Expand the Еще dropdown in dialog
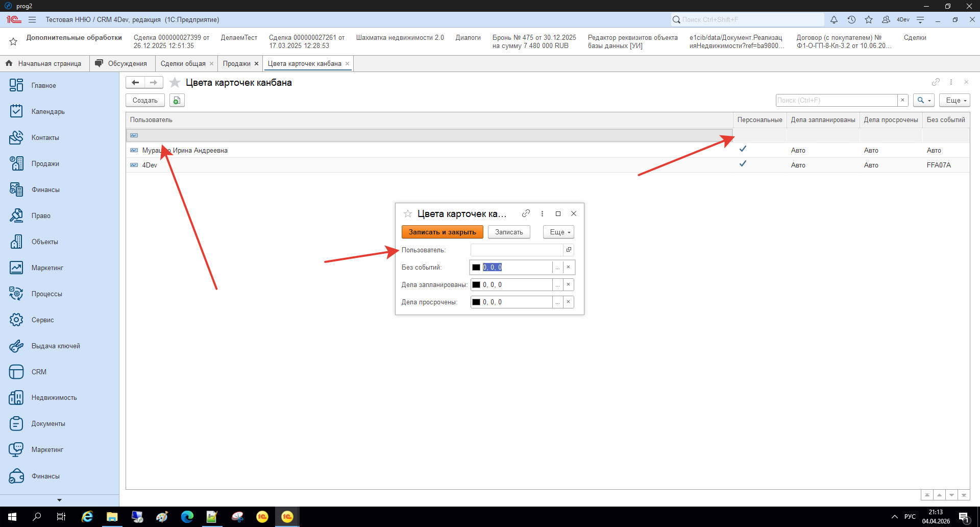This screenshot has width=980, height=527. (x=559, y=232)
